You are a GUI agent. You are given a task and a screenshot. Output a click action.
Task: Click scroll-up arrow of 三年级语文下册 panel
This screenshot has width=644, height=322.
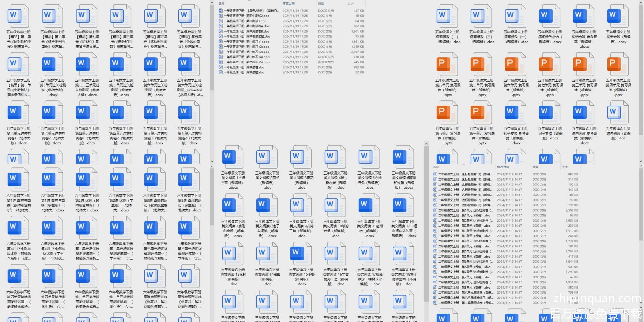(426, 144)
